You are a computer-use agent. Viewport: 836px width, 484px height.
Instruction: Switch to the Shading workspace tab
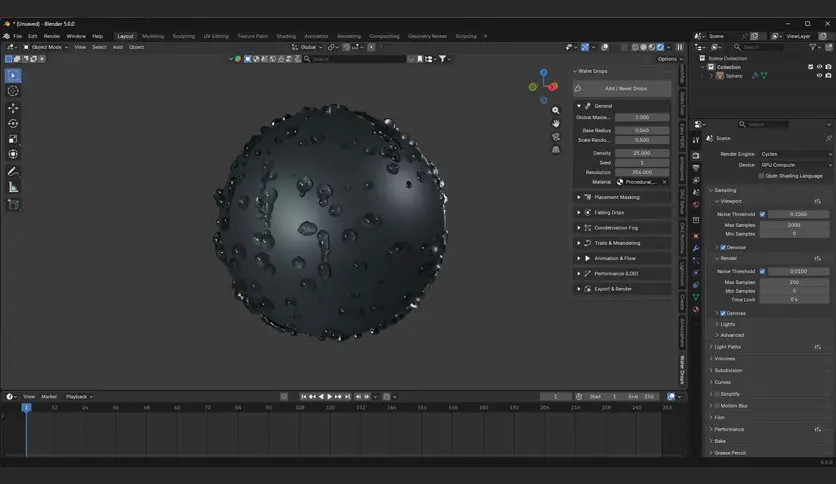(286, 36)
